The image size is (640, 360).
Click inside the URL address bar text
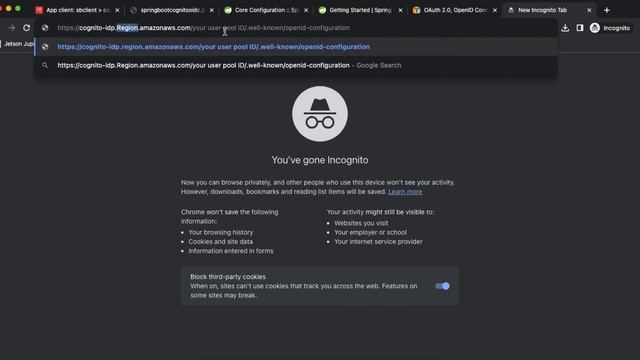203,28
